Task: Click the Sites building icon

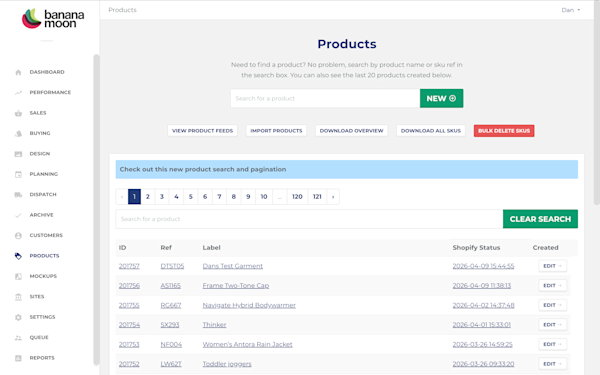Action: tap(18, 297)
